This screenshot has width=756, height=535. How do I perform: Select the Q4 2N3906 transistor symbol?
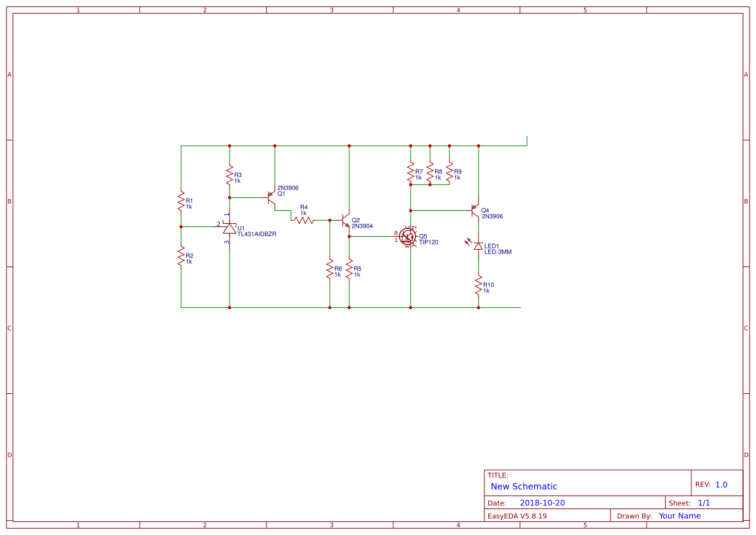pyautogui.click(x=475, y=210)
